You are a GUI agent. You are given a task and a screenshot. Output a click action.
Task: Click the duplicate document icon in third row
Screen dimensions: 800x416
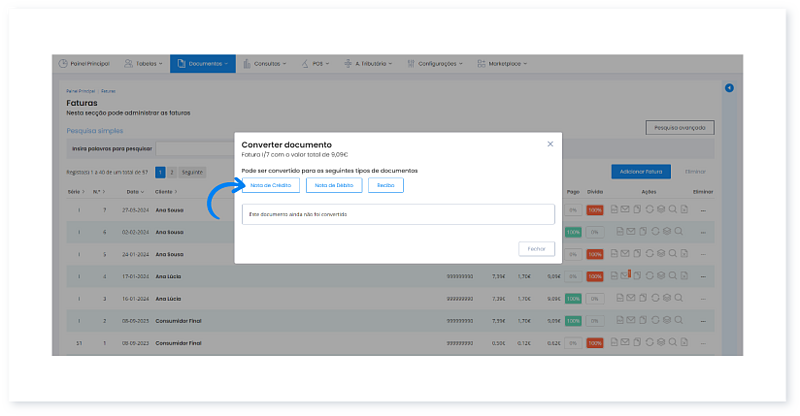[638, 254]
